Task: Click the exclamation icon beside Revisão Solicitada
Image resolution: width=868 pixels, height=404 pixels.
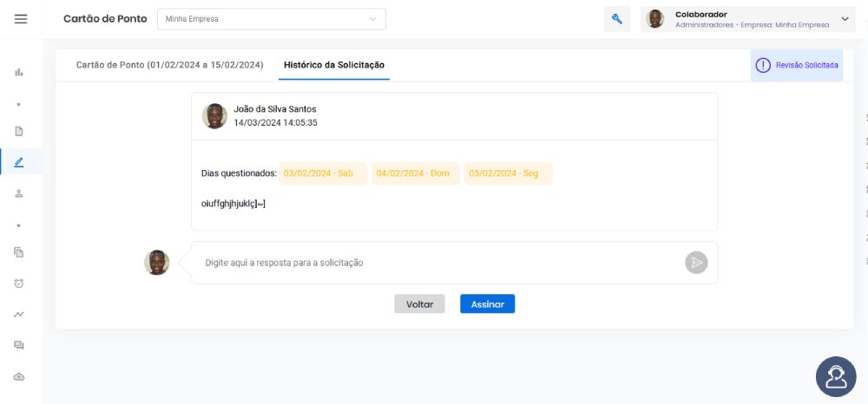Action: (x=763, y=65)
